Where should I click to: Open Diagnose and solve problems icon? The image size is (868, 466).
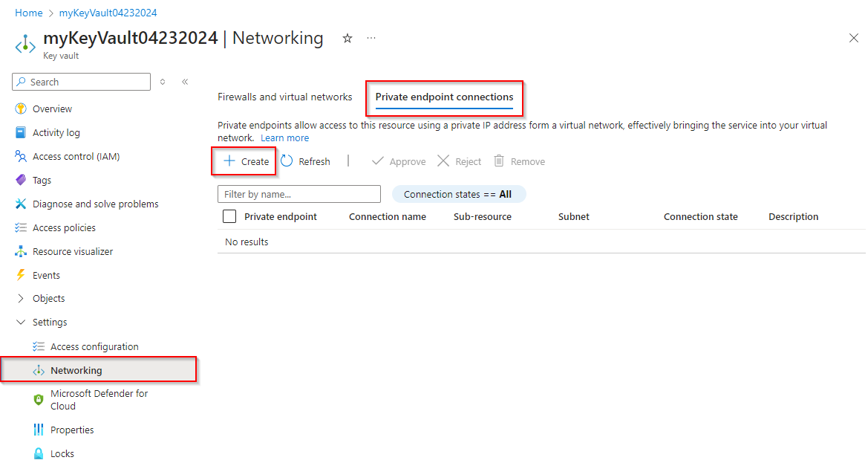tap(21, 204)
